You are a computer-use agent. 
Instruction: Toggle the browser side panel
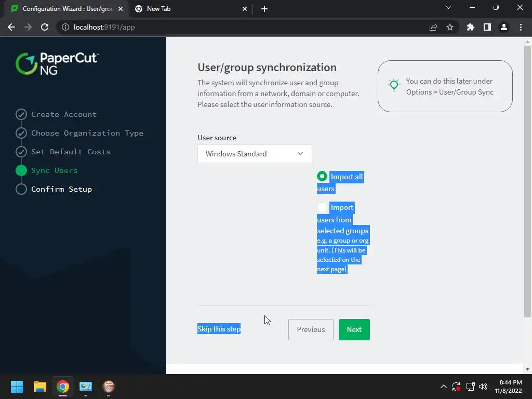tap(487, 27)
